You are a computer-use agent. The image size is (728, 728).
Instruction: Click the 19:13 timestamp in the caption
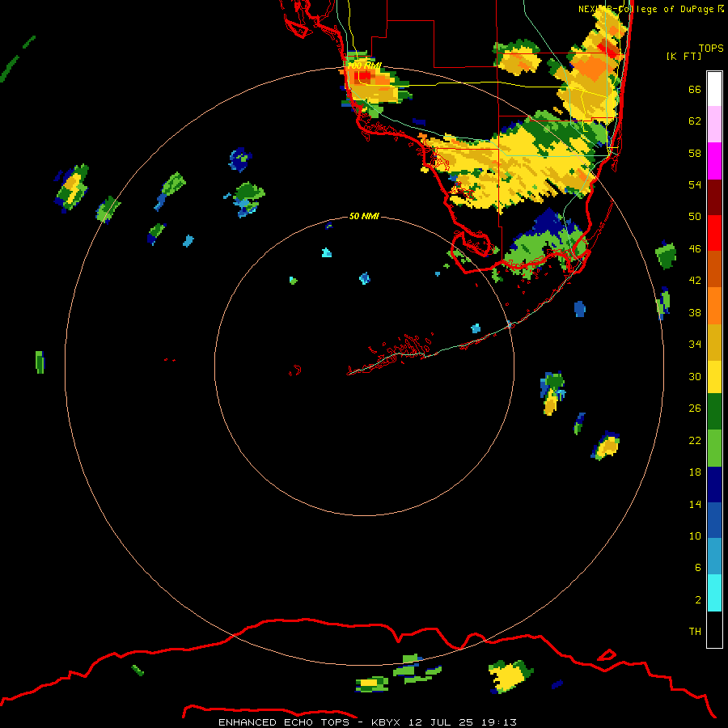pyautogui.click(x=499, y=722)
